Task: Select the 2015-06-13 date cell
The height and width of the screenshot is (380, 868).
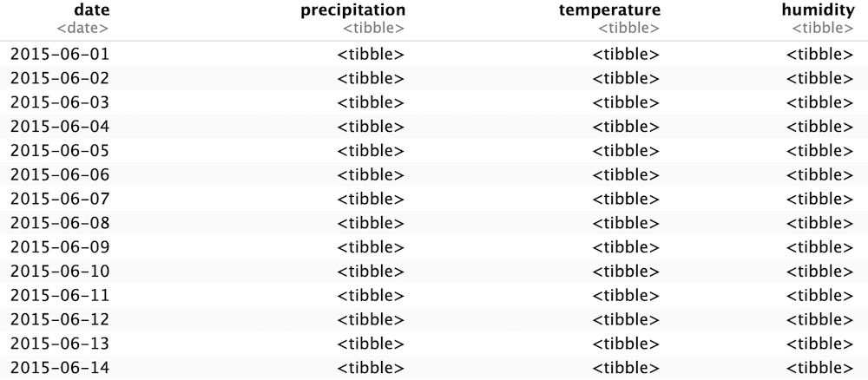Action: pos(60,344)
